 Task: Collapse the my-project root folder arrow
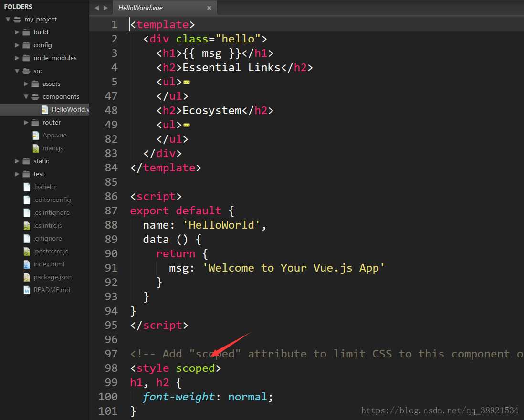coord(8,20)
